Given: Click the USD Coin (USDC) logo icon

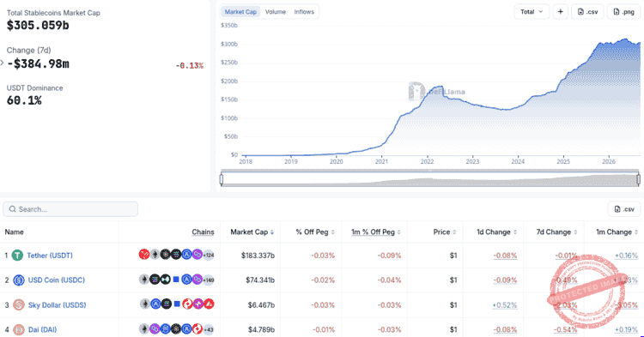Looking at the screenshot, I should [19, 280].
